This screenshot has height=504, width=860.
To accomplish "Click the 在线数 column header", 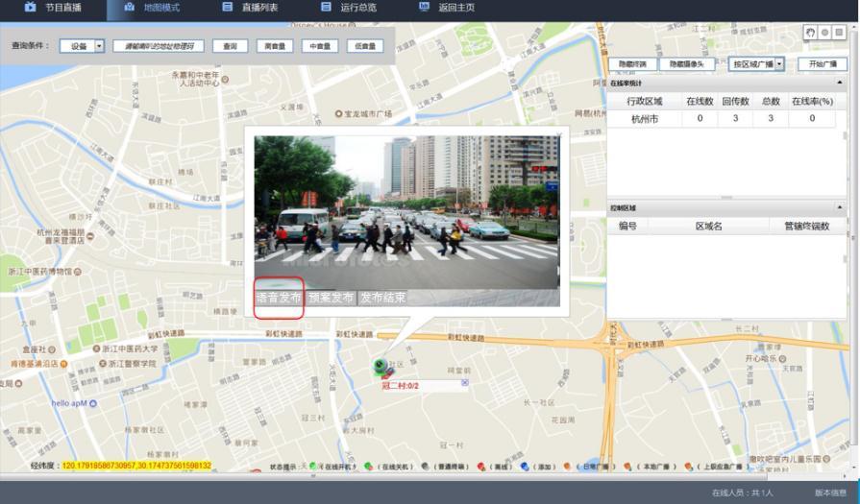I will (x=700, y=102).
